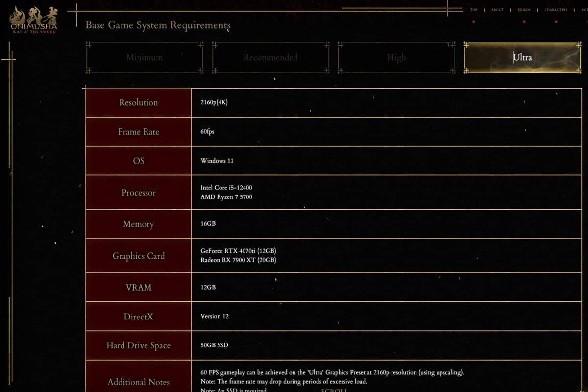Open the ABOUT navigation link

pos(497,10)
